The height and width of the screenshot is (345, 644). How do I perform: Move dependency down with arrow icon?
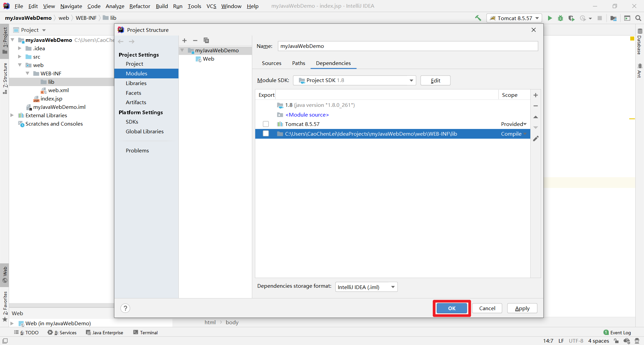tap(536, 128)
